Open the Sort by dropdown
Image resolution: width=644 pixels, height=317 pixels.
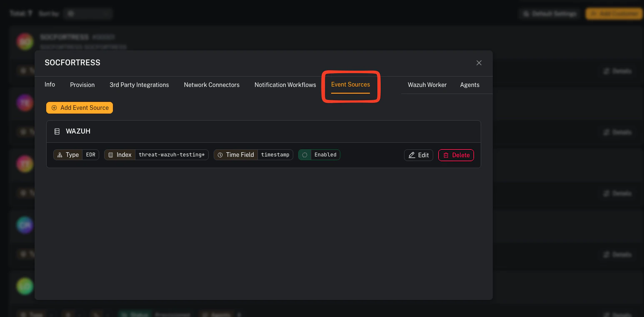click(x=88, y=13)
